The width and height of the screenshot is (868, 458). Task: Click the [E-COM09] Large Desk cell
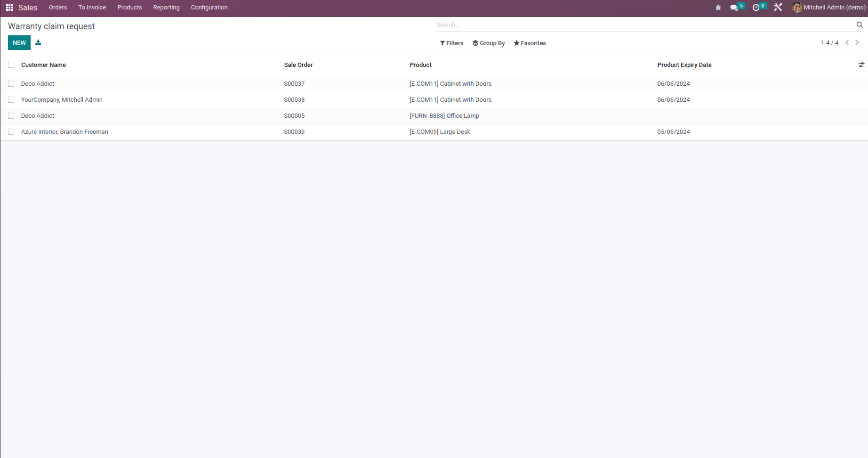(x=440, y=132)
